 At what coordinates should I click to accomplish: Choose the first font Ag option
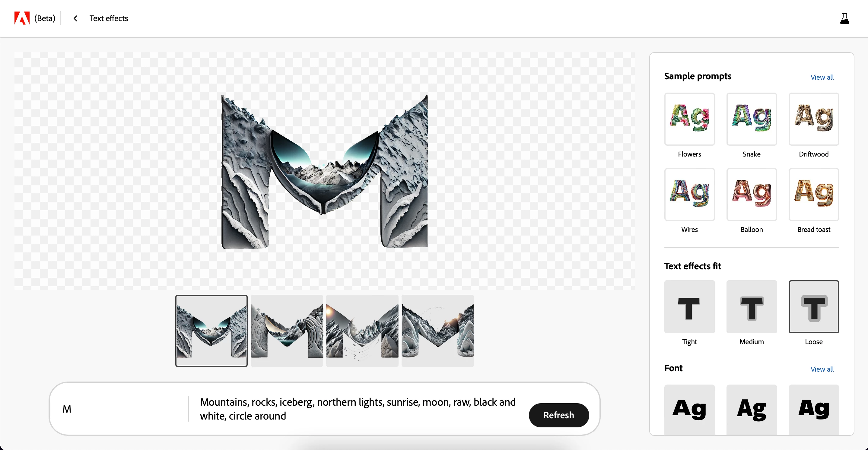689,410
